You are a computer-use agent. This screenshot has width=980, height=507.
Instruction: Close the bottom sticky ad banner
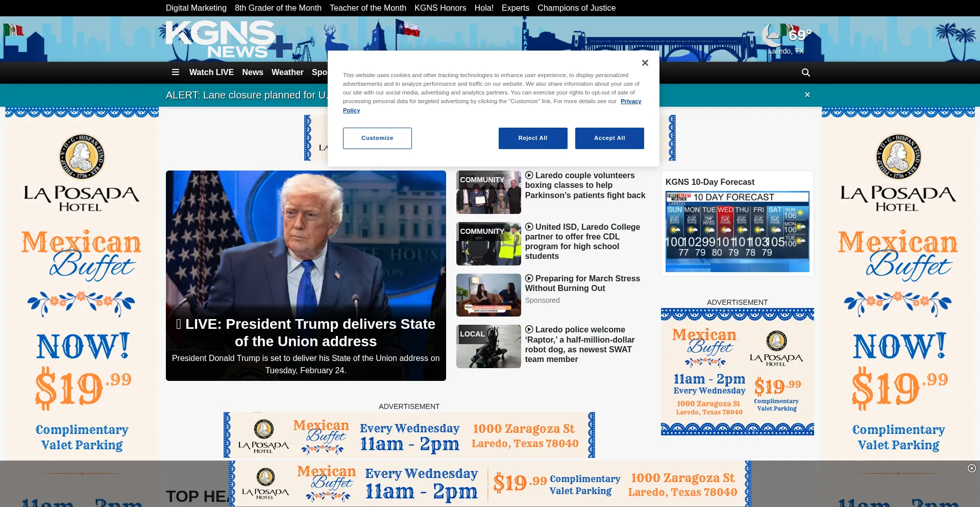[972, 468]
